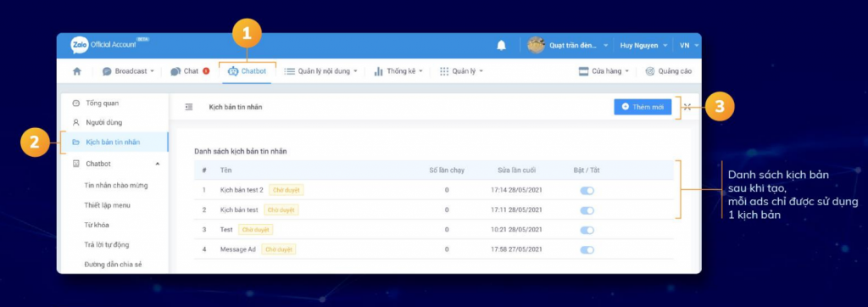The height and width of the screenshot is (307, 868).
Task: Click the Số lần chạy column header
Action: click(x=447, y=170)
